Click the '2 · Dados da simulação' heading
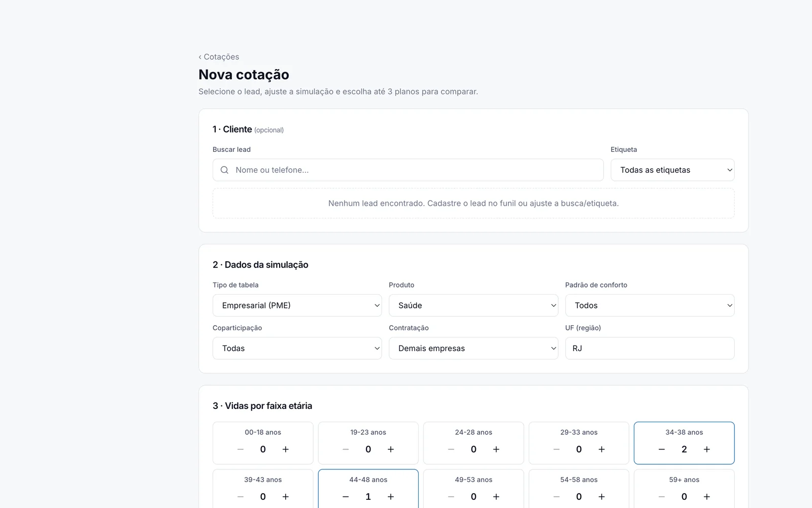This screenshot has width=812, height=508. (260, 265)
